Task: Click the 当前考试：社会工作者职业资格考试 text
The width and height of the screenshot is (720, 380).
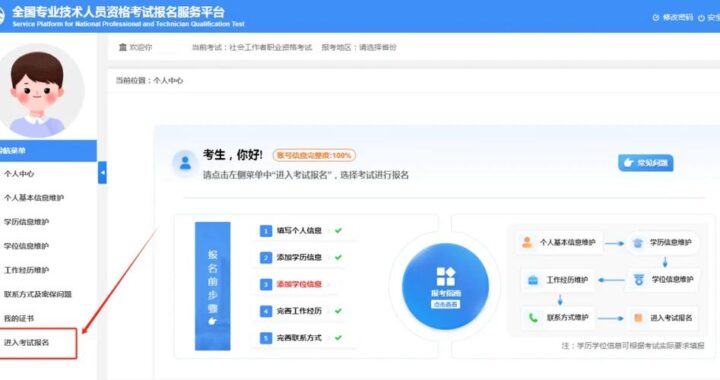Action: click(252, 47)
